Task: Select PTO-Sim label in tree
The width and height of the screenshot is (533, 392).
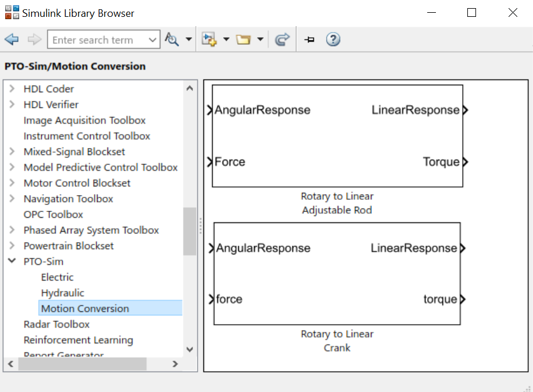Action: click(x=43, y=261)
